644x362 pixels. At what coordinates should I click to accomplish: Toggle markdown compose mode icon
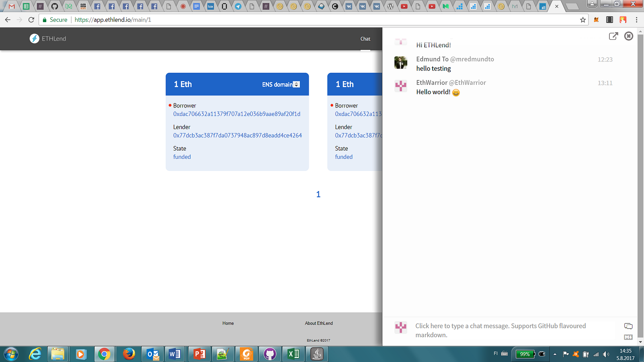[628, 337]
